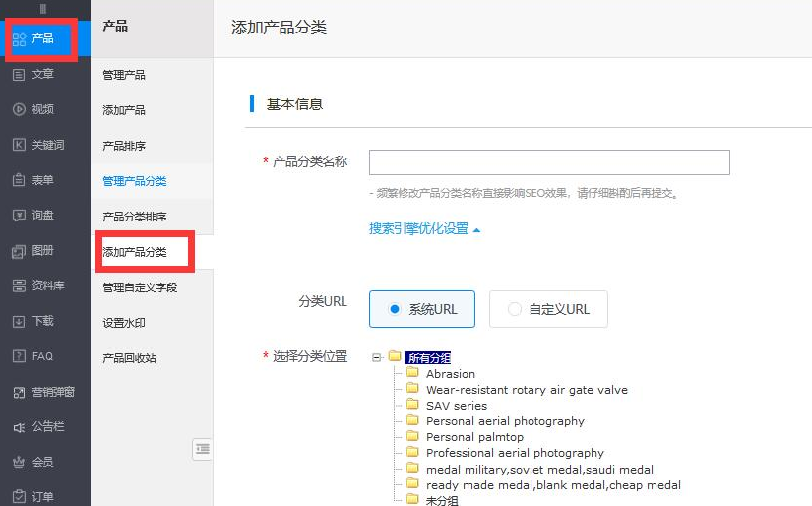Select 自定义URL radio option
The image size is (812, 506).
click(x=548, y=309)
